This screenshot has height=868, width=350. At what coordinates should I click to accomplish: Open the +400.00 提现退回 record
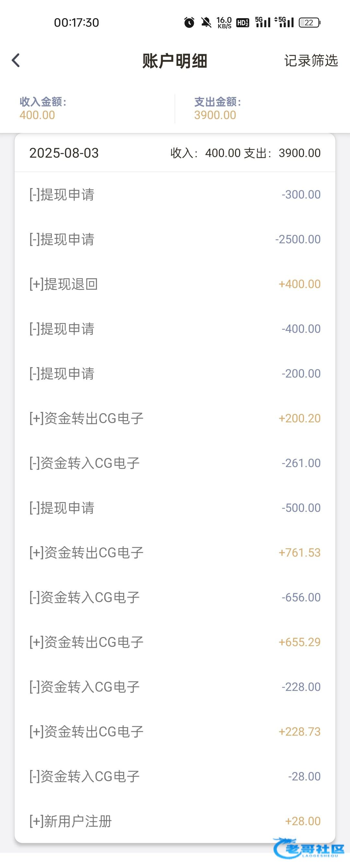point(175,284)
